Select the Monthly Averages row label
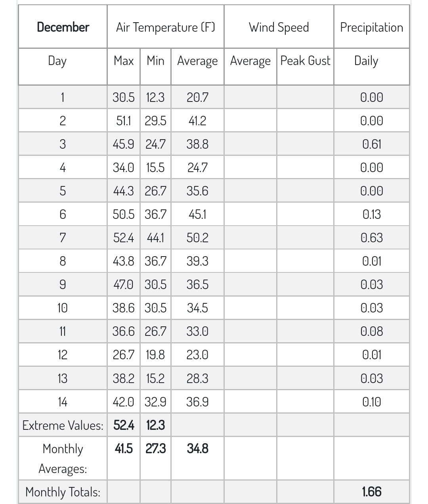Viewport: 428px width, 504px height. point(63,458)
